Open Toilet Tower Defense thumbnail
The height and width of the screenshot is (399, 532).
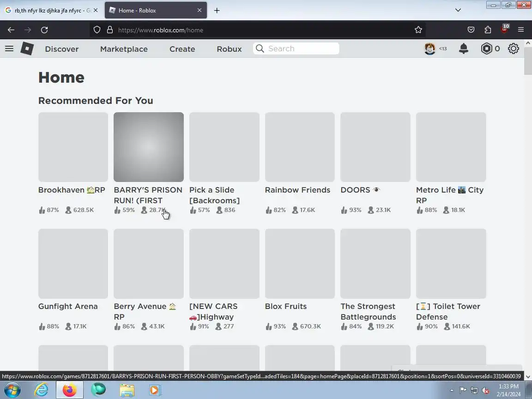point(451,264)
